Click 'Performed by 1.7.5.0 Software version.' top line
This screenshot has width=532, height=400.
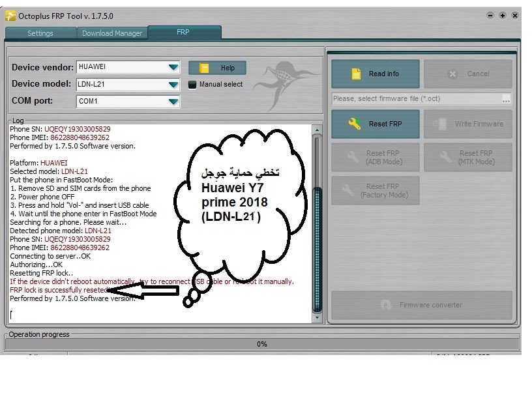(72, 146)
